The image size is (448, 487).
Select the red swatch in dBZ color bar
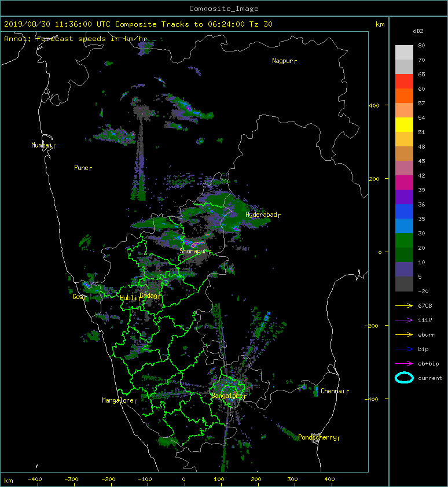click(404, 82)
